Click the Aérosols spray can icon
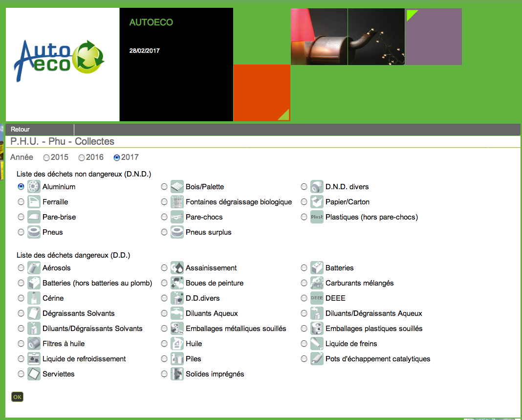The width and height of the screenshot is (522, 420). (34, 268)
